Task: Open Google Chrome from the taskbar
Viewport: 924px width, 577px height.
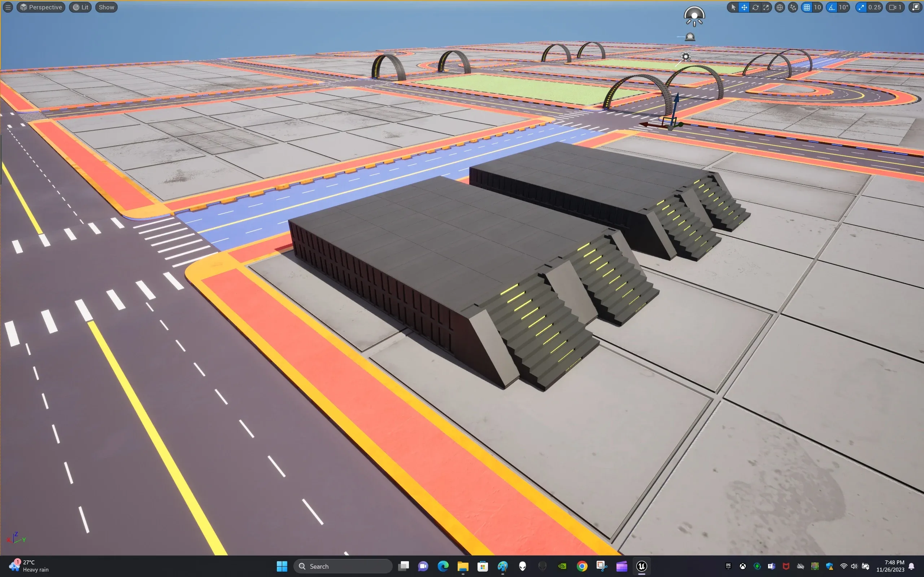Action: [x=583, y=566]
